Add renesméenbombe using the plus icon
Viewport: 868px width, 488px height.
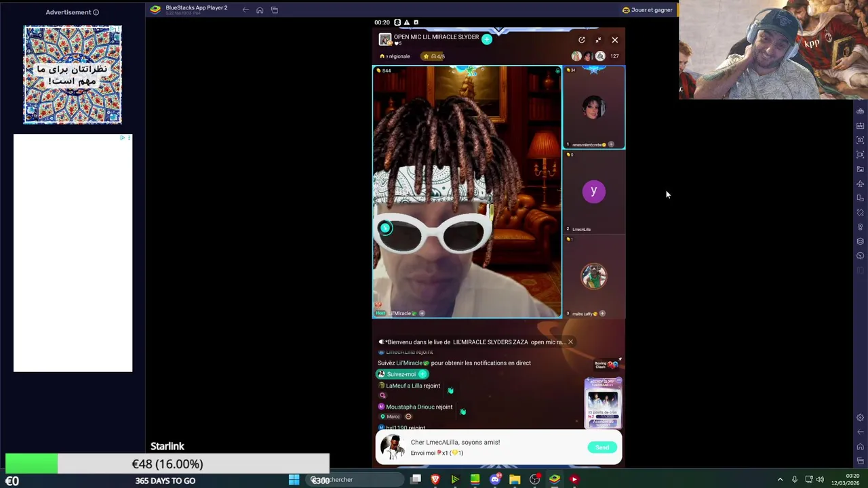click(x=611, y=144)
